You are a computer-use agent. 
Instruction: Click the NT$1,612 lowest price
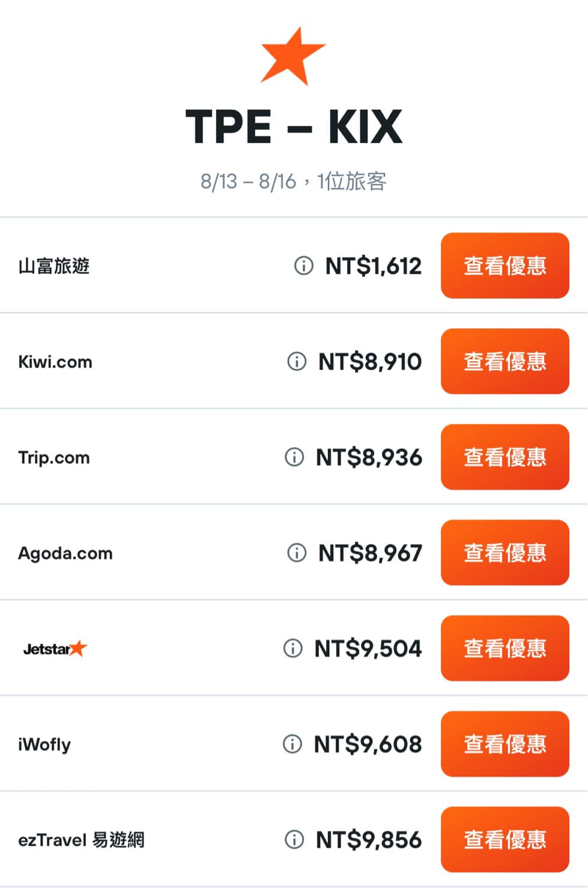(373, 266)
